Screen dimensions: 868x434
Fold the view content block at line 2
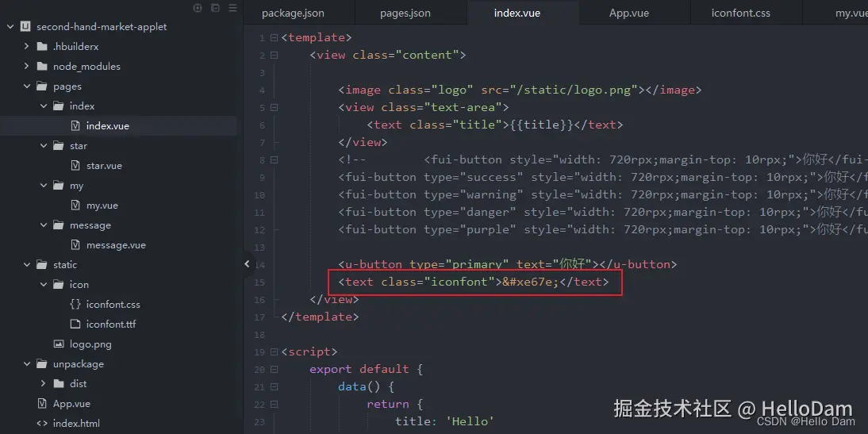coord(274,56)
